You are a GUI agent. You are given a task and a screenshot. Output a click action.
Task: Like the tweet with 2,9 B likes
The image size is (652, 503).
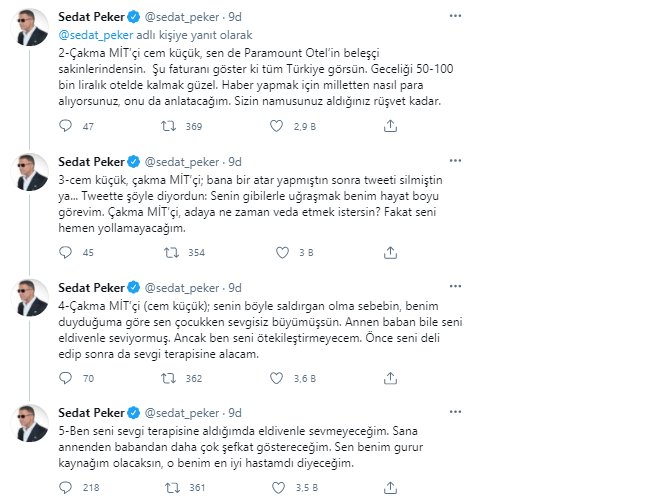(x=277, y=126)
